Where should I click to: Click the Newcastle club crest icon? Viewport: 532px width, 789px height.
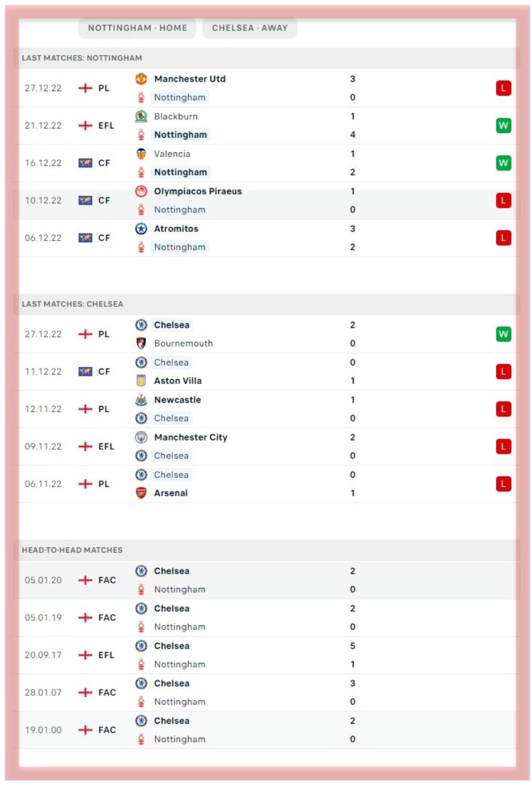[x=141, y=400]
